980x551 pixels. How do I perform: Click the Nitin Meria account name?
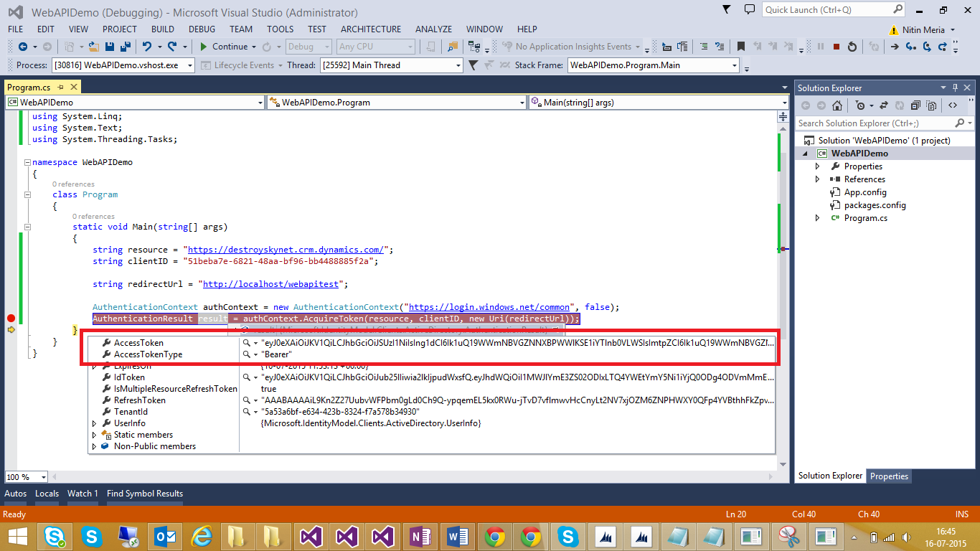pyautogui.click(x=925, y=29)
